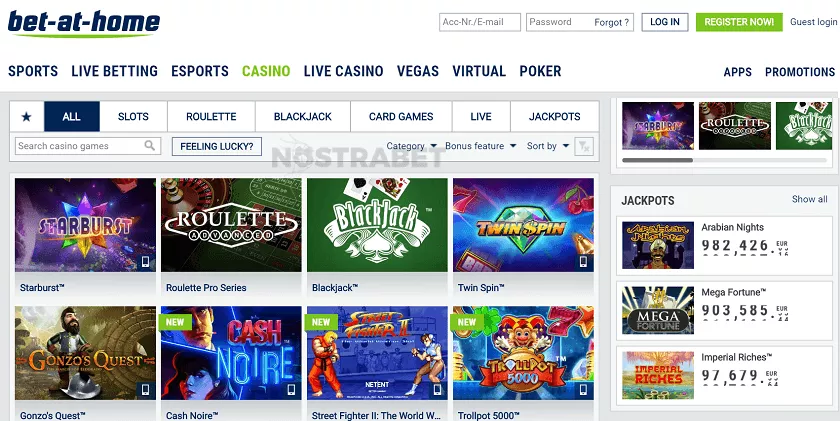Click mobile icon on Twin Spin tile

click(x=583, y=262)
